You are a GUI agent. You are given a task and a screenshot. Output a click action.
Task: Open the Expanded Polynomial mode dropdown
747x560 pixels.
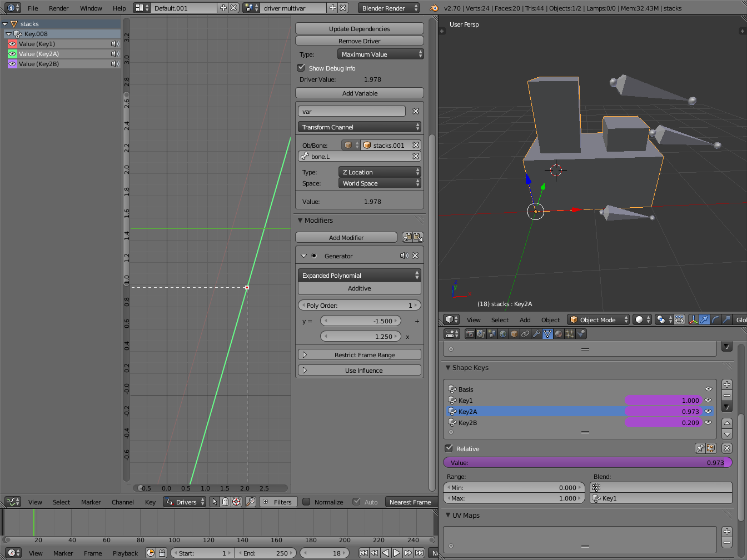pyautogui.click(x=359, y=276)
